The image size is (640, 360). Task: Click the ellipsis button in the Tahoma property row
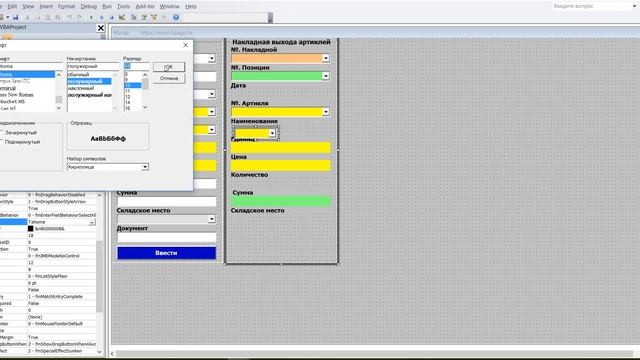tap(92, 222)
